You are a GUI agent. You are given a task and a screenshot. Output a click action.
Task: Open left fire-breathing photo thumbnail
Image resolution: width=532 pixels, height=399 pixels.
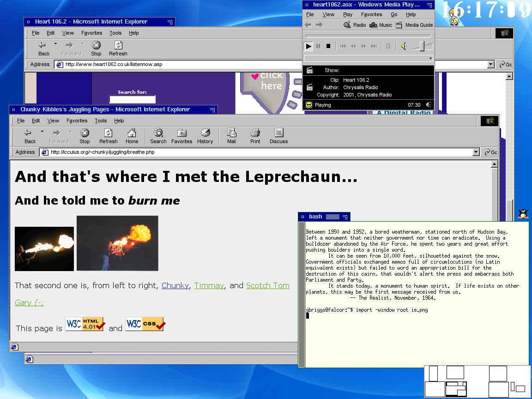[x=44, y=249]
